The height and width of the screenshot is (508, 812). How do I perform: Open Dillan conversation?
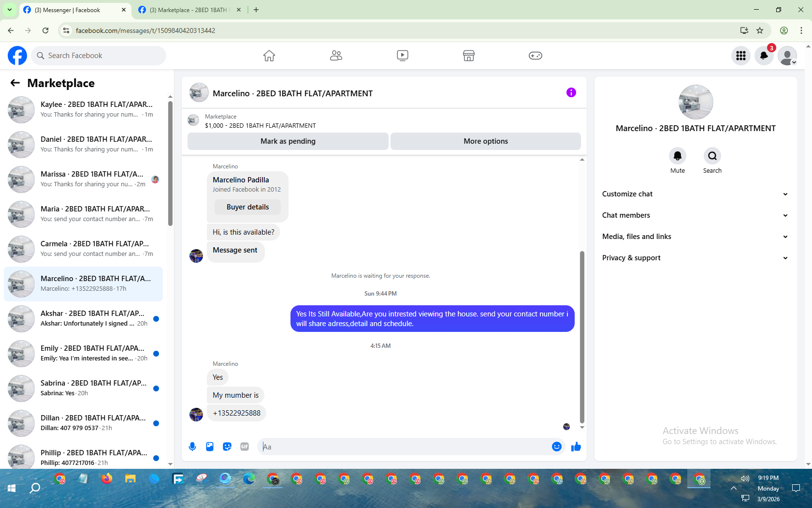coord(84,423)
